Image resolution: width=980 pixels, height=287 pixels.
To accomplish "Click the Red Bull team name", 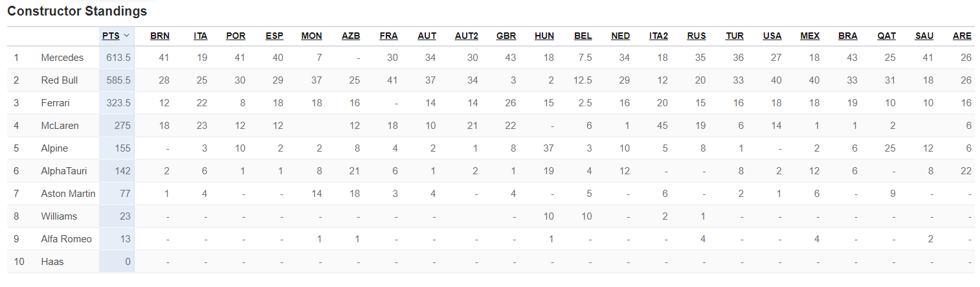I will (x=60, y=80).
